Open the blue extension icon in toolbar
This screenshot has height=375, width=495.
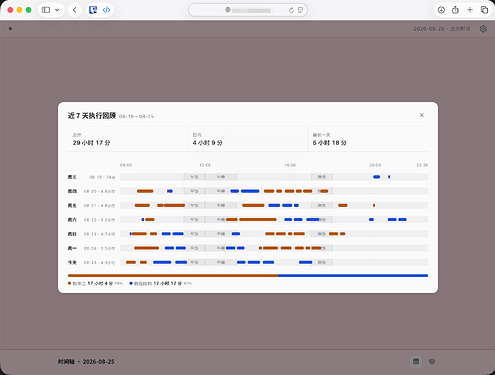click(x=93, y=10)
